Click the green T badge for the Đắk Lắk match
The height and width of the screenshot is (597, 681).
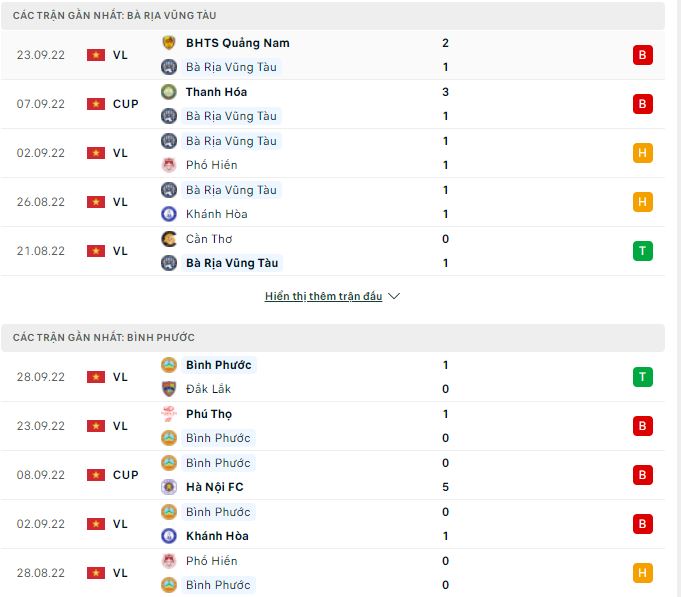click(x=642, y=377)
